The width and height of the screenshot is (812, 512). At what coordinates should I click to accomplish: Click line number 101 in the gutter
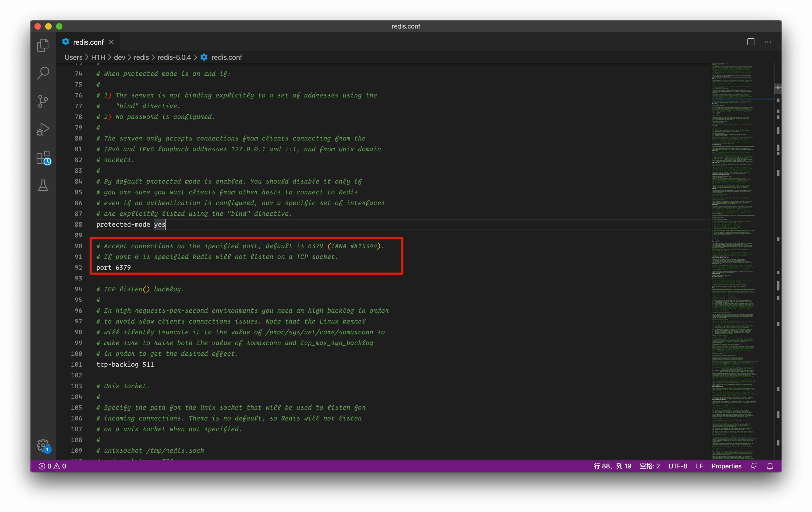76,364
